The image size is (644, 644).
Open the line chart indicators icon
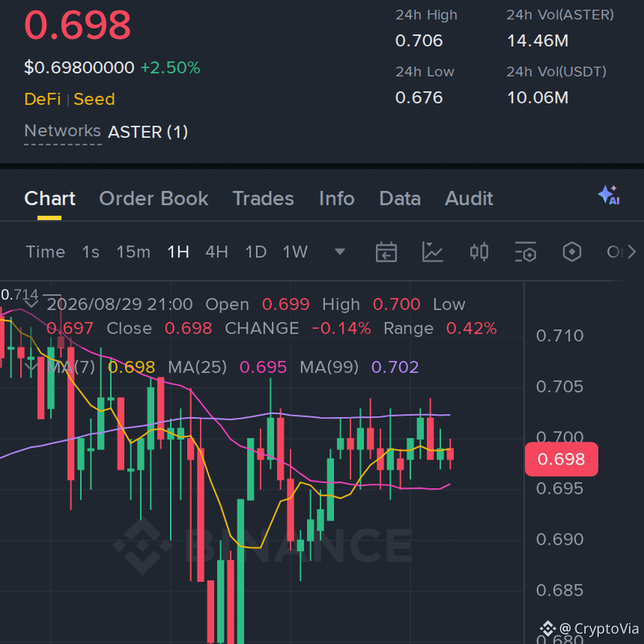(x=432, y=252)
